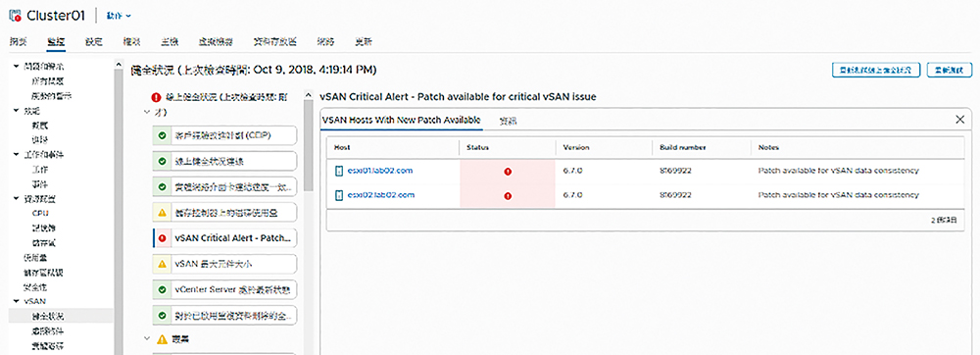Click red error status icon for esxi02

point(508,195)
